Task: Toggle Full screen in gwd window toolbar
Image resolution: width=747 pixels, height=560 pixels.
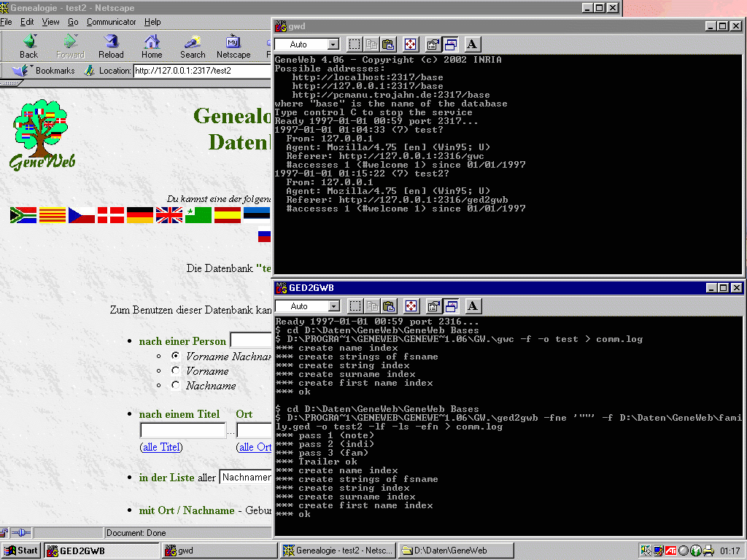Action: tap(410, 44)
